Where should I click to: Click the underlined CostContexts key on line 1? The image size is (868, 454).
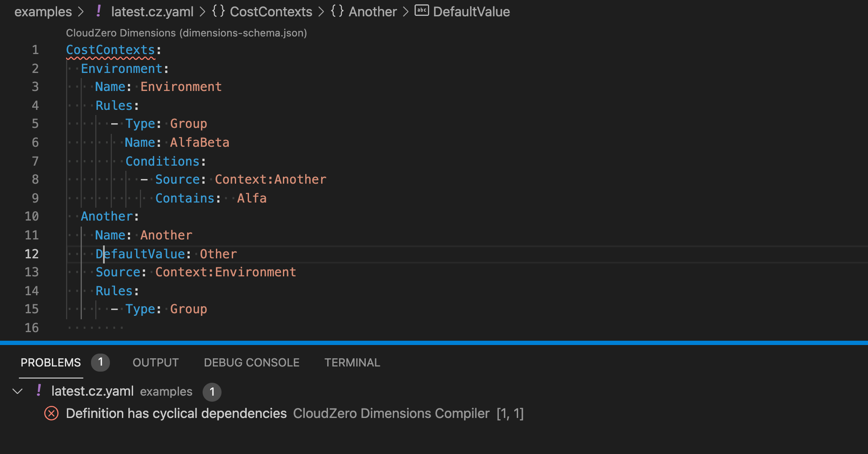click(x=110, y=50)
